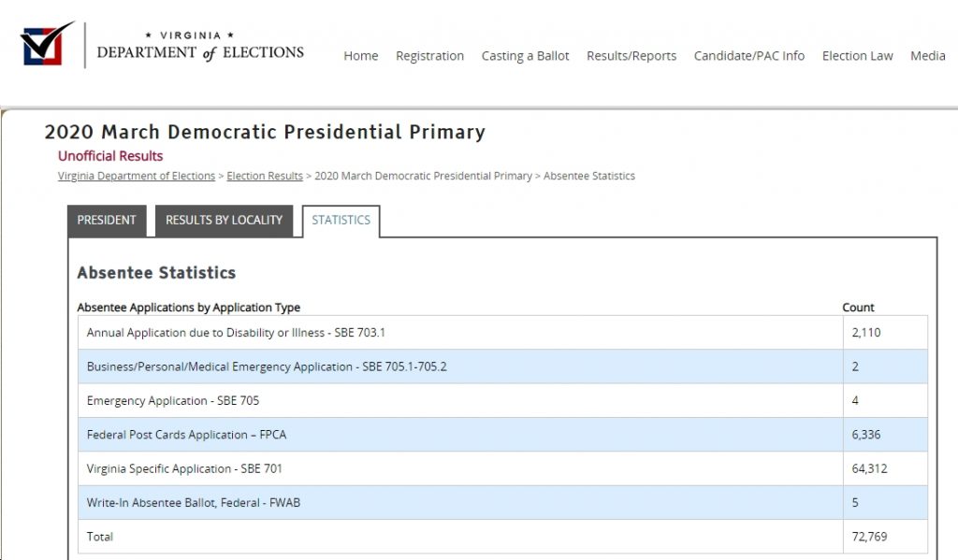This screenshot has width=958, height=560.
Task: Switch to the PRESIDENT tab
Action: tap(107, 221)
